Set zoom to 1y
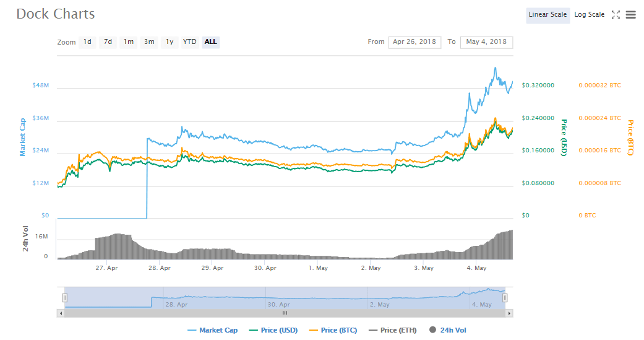Image resolution: width=644 pixels, height=340 pixels. click(x=170, y=42)
